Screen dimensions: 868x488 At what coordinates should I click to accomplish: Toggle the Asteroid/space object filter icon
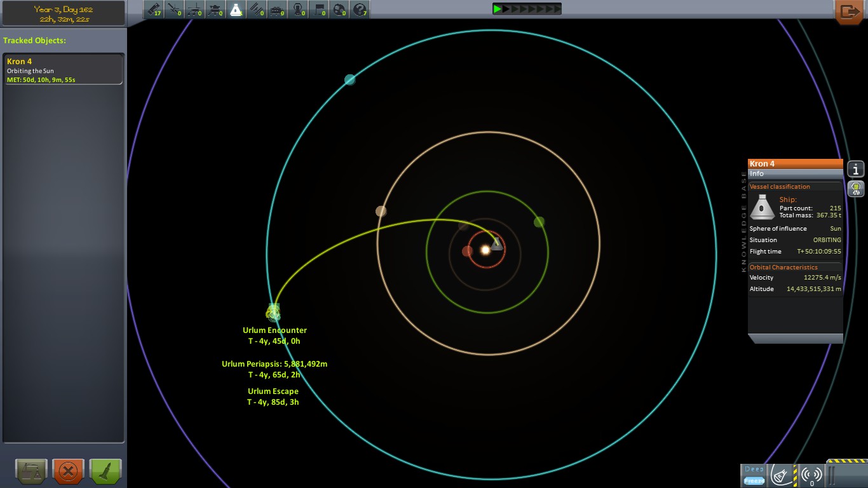339,10
